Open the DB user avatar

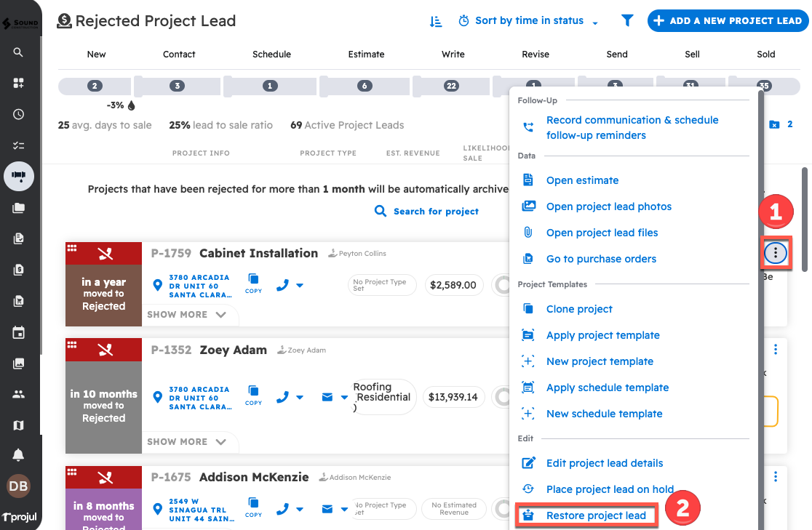[x=18, y=486]
